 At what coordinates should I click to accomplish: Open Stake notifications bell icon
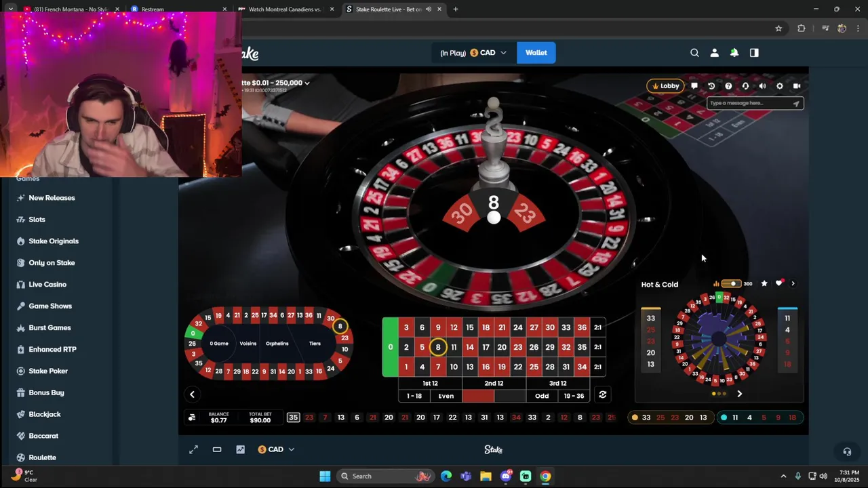coord(734,53)
